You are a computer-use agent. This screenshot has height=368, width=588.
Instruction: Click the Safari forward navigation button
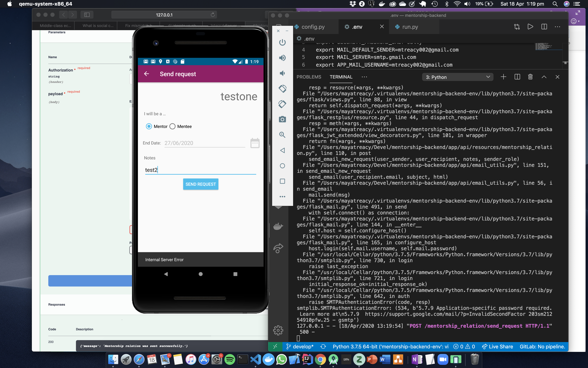[x=73, y=15]
